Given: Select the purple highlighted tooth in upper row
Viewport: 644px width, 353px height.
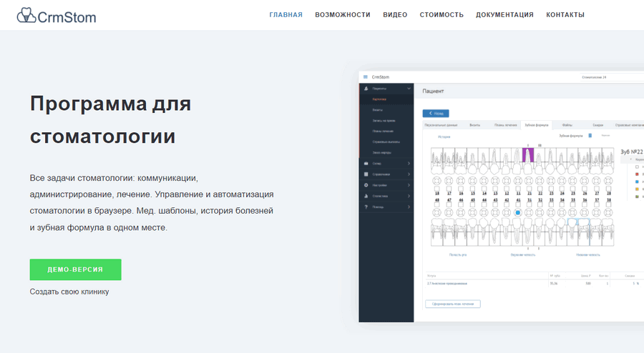Looking at the screenshot, I should coord(528,155).
